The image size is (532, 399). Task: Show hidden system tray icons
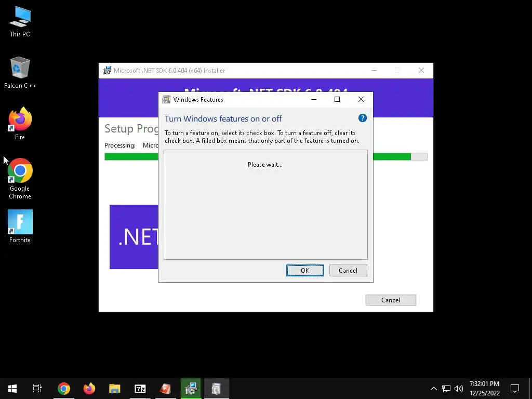pyautogui.click(x=434, y=389)
